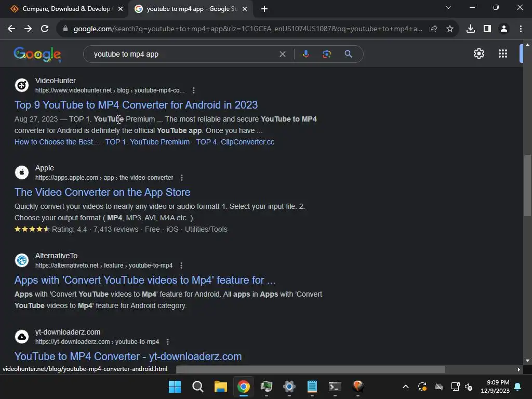The height and width of the screenshot is (399, 532).
Task: Click the AlternativeTo site favicon
Action: click(22, 260)
